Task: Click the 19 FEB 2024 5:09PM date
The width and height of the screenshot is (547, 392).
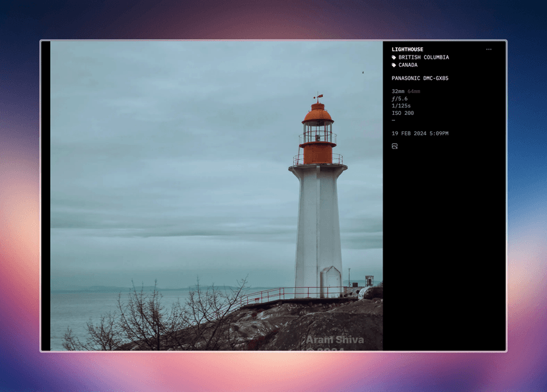Action: click(419, 133)
